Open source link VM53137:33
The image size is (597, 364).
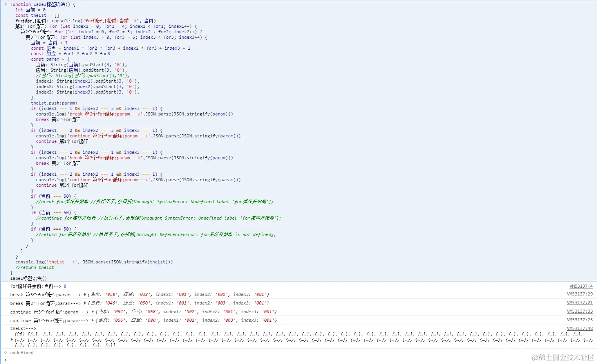[580, 311]
